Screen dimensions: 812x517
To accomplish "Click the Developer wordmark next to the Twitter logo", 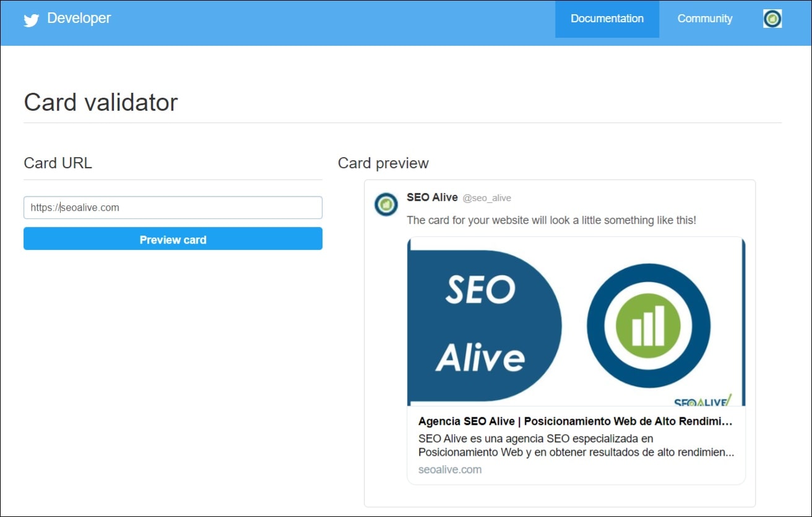I will tap(80, 19).
